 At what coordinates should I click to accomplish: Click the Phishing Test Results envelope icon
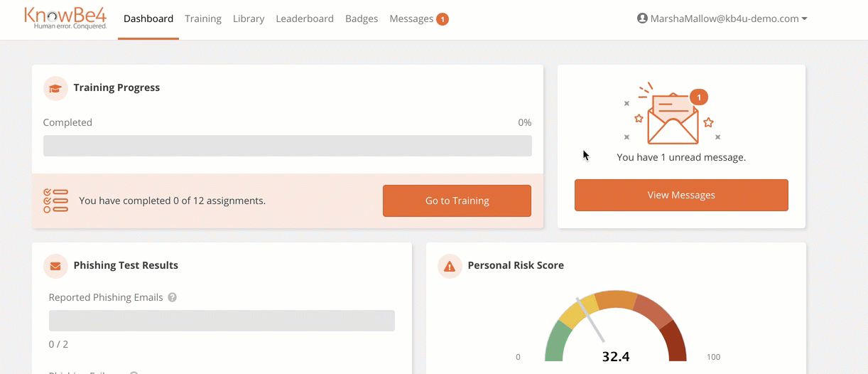click(55, 266)
